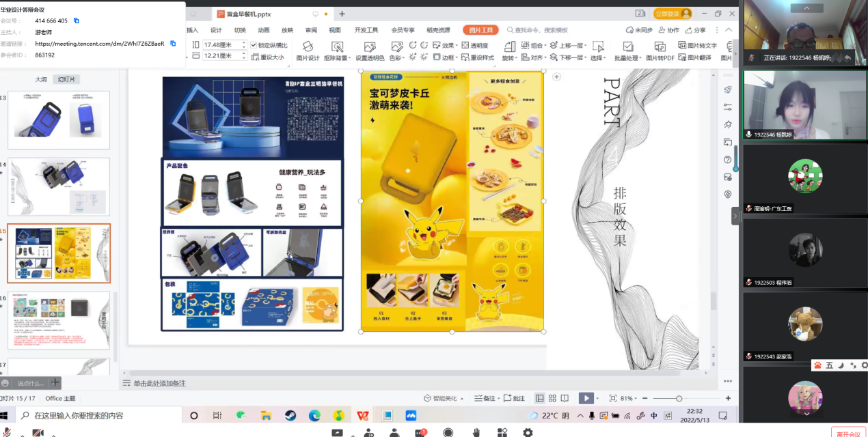Click the 批注 comment icon in status bar
The width and height of the screenshot is (868, 437).
pos(513,398)
